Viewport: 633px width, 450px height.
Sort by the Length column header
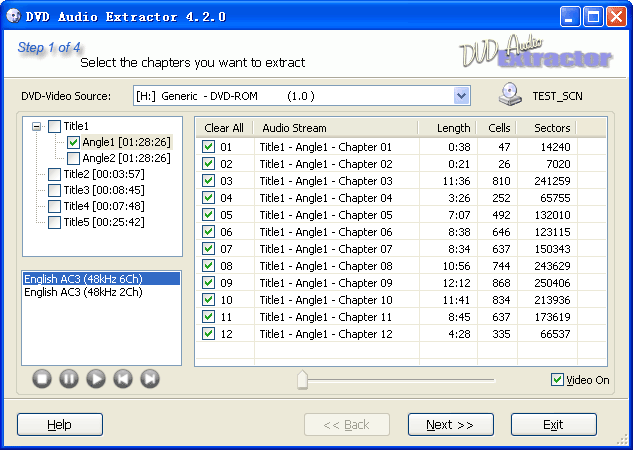coord(447,128)
